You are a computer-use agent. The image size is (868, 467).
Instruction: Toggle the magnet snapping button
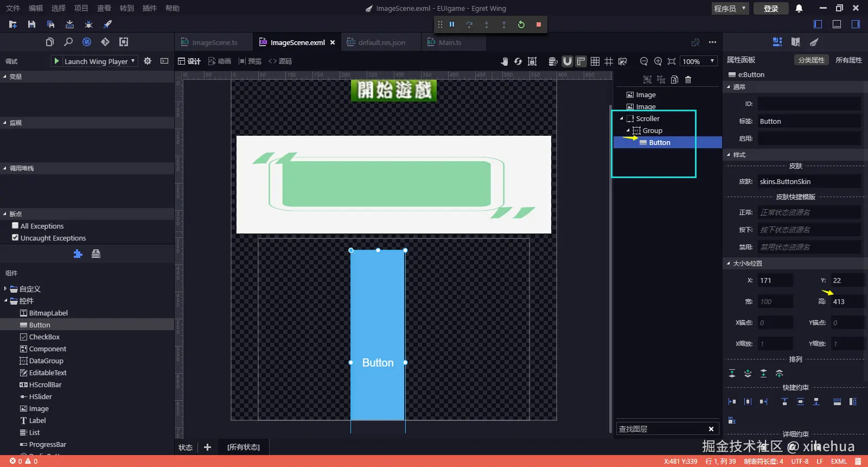point(567,61)
